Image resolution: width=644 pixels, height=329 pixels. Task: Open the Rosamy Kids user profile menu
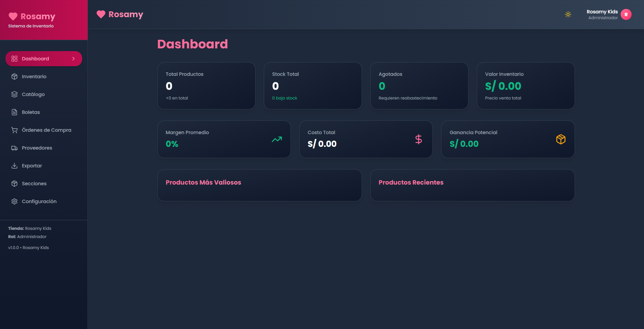click(602, 14)
